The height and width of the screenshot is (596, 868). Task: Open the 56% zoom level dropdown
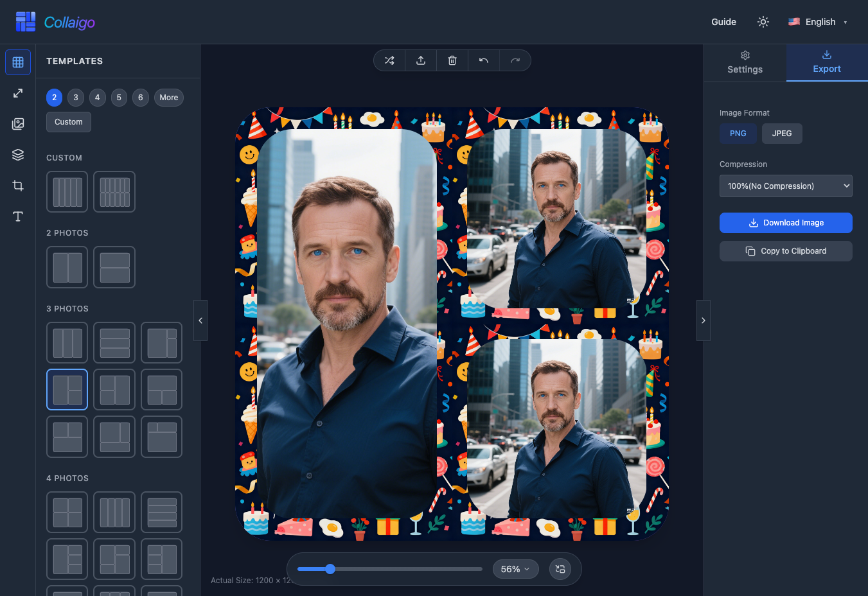tap(516, 569)
